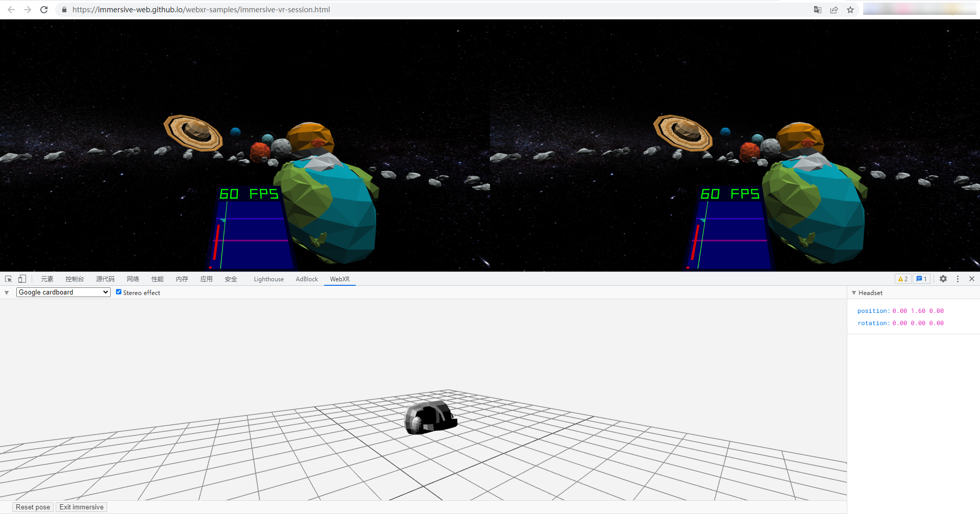This screenshot has width=980, height=514.
Task: Open the warnings counter badge
Action: [x=902, y=279]
